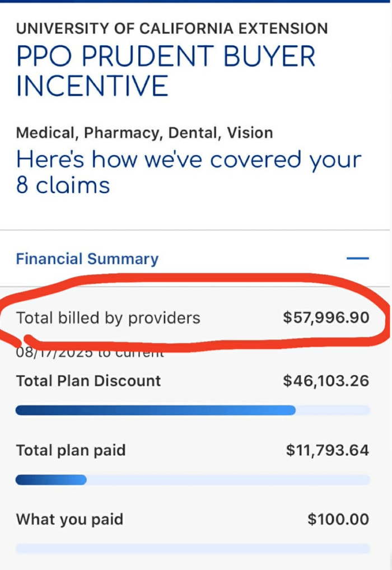Open the PPO Prudent Buyer Incentive plan title
The height and width of the screenshot is (570, 392).
point(166,71)
